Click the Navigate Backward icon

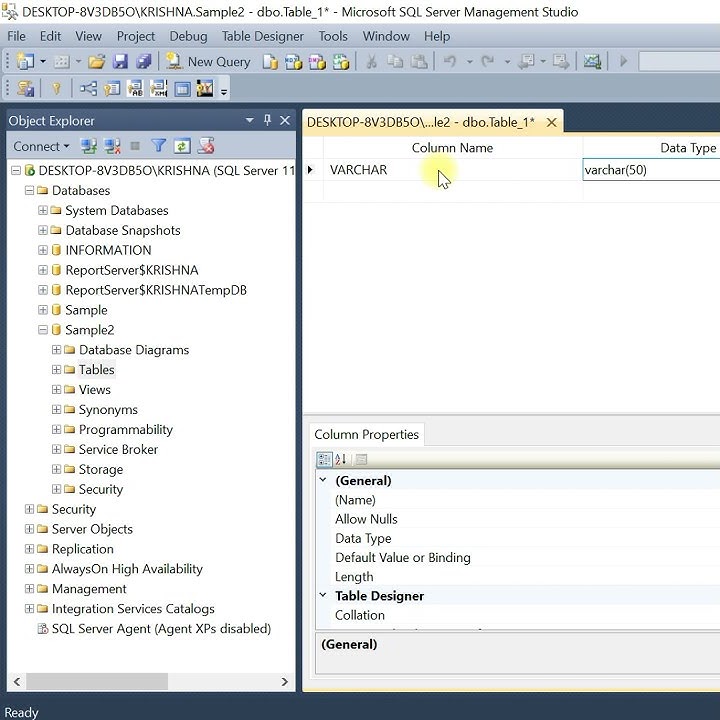tap(526, 61)
